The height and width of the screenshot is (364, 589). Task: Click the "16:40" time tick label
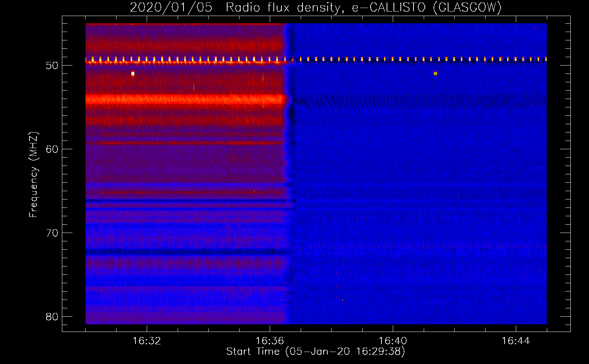pyautogui.click(x=393, y=341)
